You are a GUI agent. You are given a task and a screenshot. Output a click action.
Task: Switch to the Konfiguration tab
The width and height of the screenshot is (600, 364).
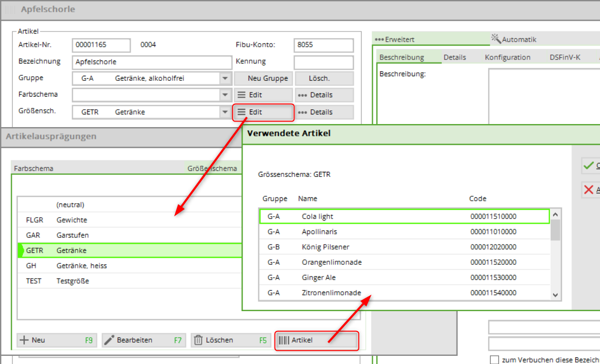pos(507,57)
